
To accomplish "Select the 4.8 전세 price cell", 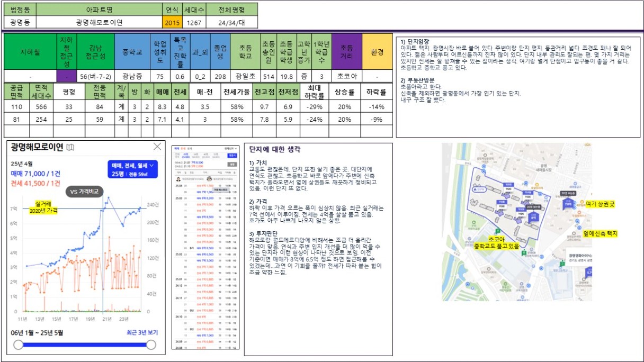I will tap(180, 106).
